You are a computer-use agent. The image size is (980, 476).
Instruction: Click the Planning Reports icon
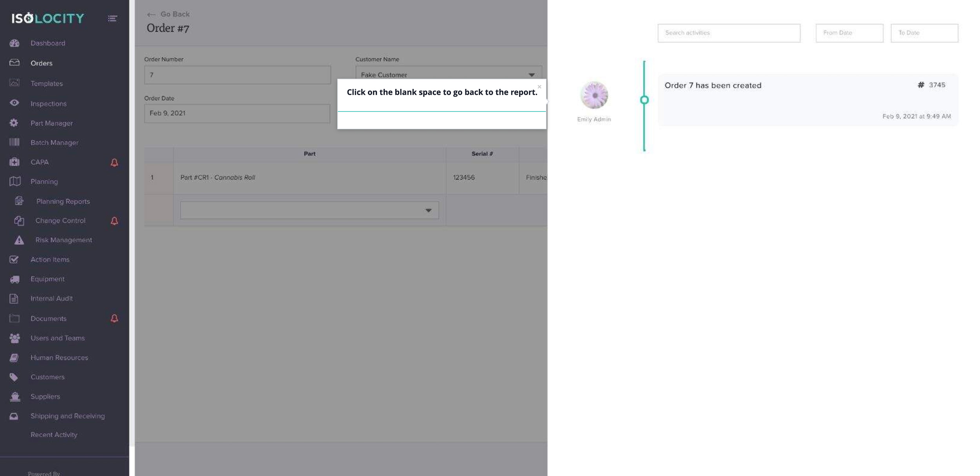click(x=19, y=201)
